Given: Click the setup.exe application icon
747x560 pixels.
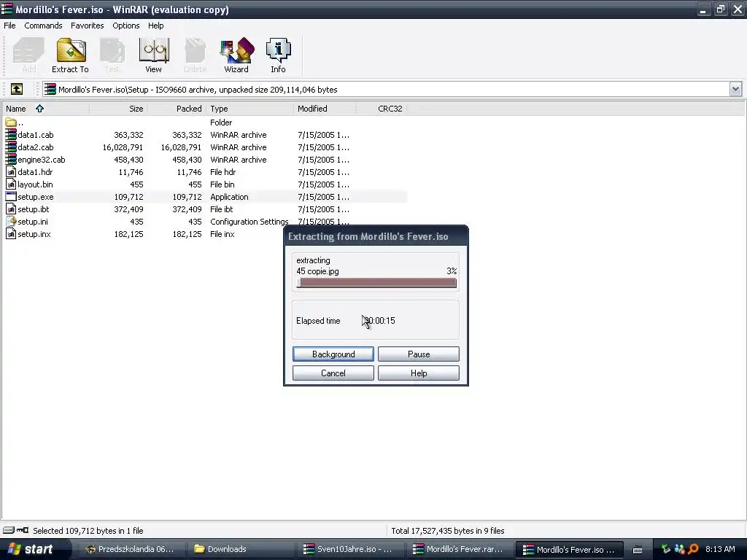Looking at the screenshot, I should tap(11, 197).
